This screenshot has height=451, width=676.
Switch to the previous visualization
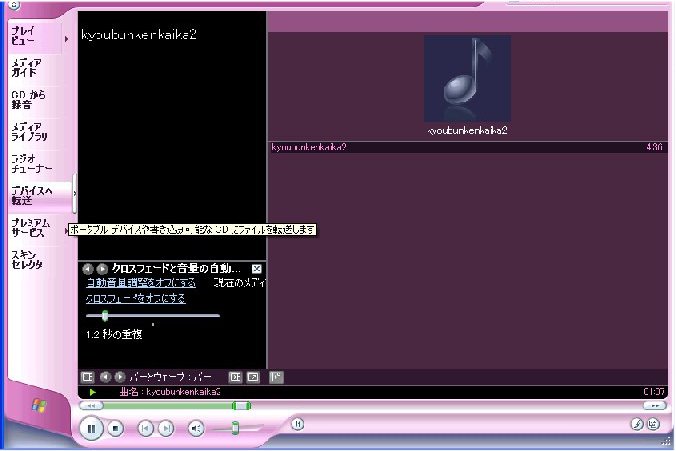coord(105,377)
